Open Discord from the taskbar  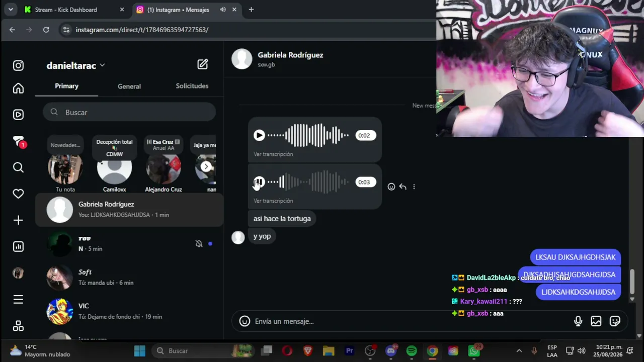pyautogui.click(x=391, y=351)
